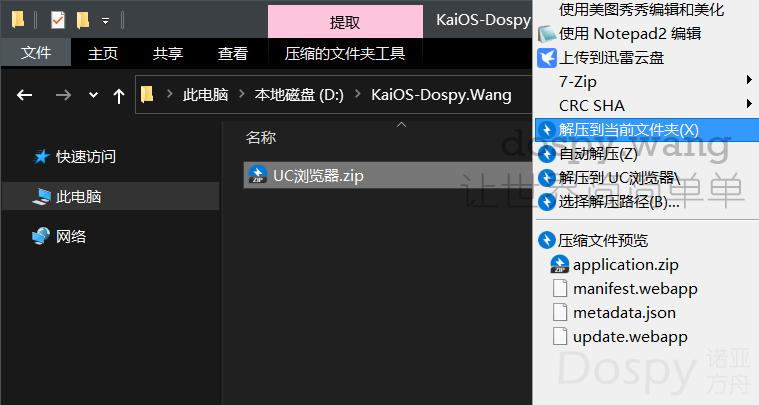Expand the chevron before 此电脑 in breadcrumb

[x=170, y=93]
